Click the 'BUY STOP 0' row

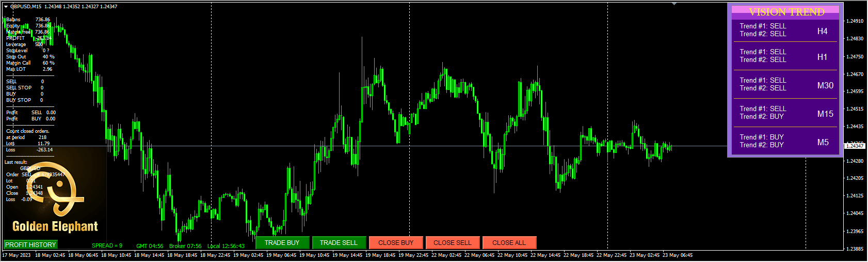click(x=25, y=100)
